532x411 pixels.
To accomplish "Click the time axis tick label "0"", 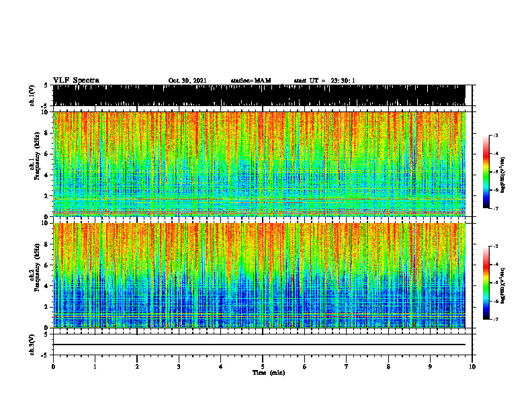I will pyautogui.click(x=53, y=367).
